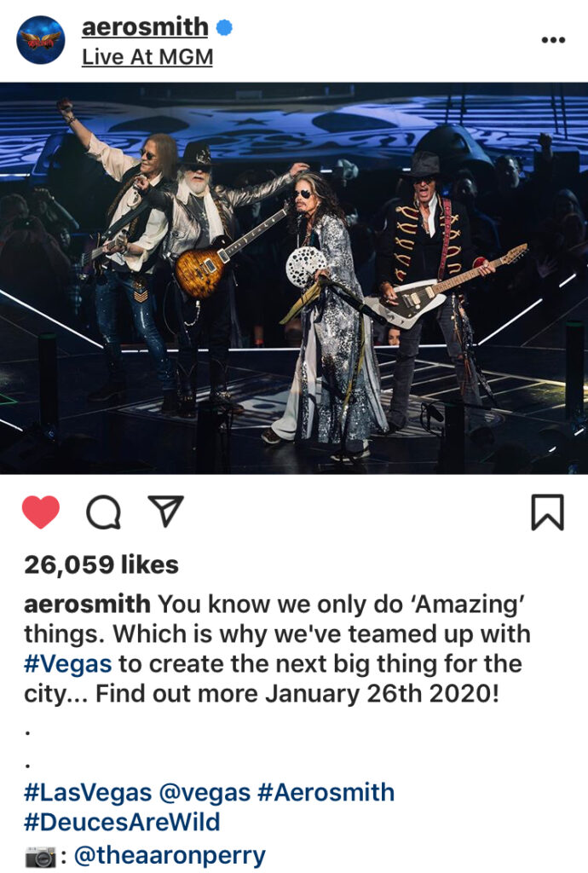588x873 pixels.
Task: View who liked via 26,059 likes
Action: point(101,565)
